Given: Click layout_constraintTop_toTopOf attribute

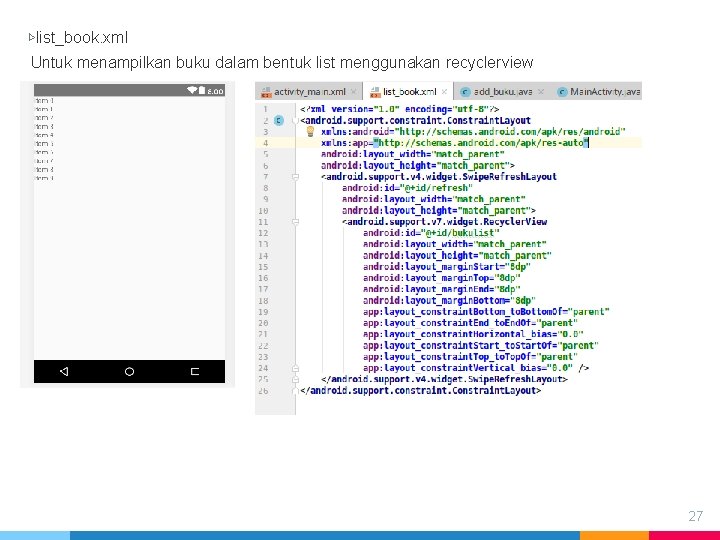Looking at the screenshot, I should 471,356.
